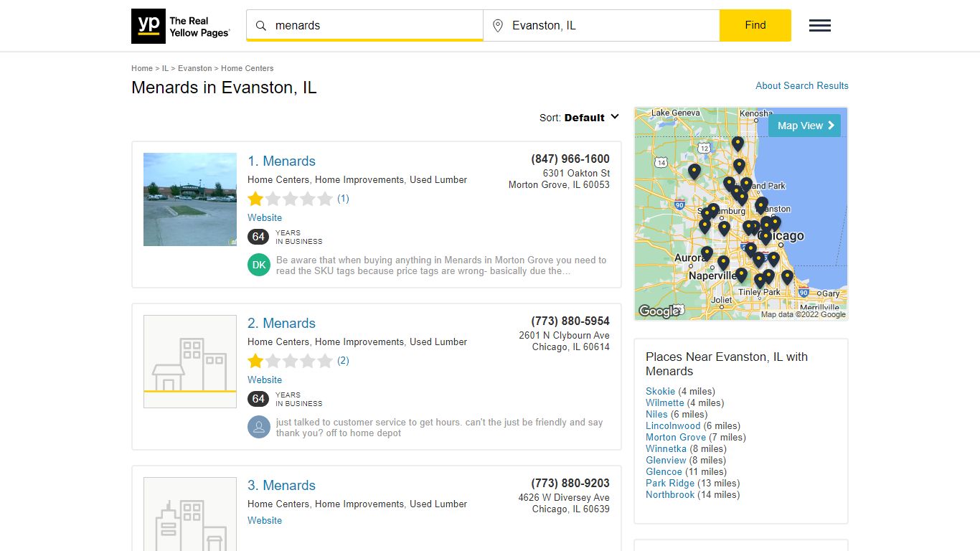Click the Evanston, IL location field
The width and height of the screenshot is (980, 551).
601,25
